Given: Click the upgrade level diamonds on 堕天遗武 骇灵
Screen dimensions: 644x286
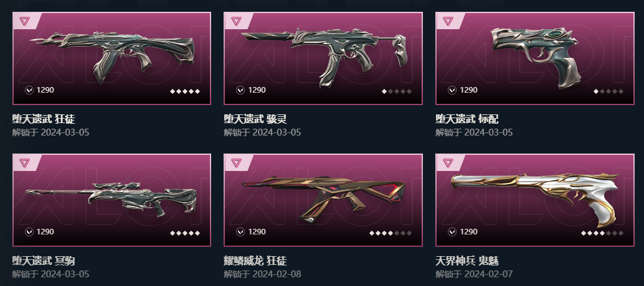Looking at the screenshot, I should [x=397, y=91].
